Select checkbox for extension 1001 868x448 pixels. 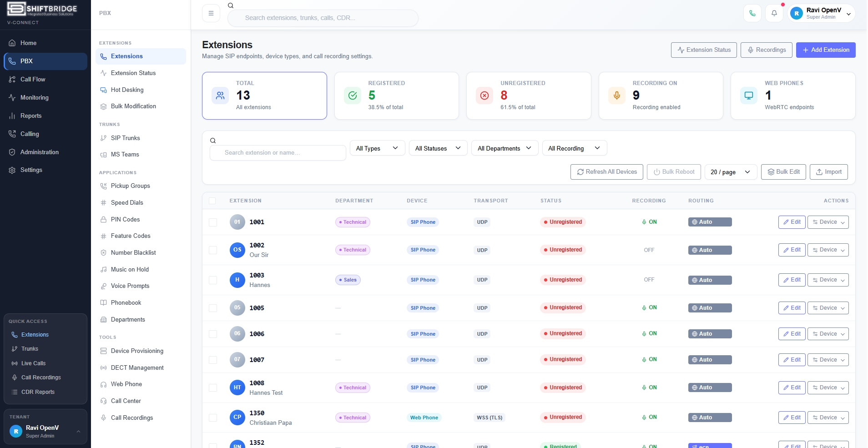point(213,222)
